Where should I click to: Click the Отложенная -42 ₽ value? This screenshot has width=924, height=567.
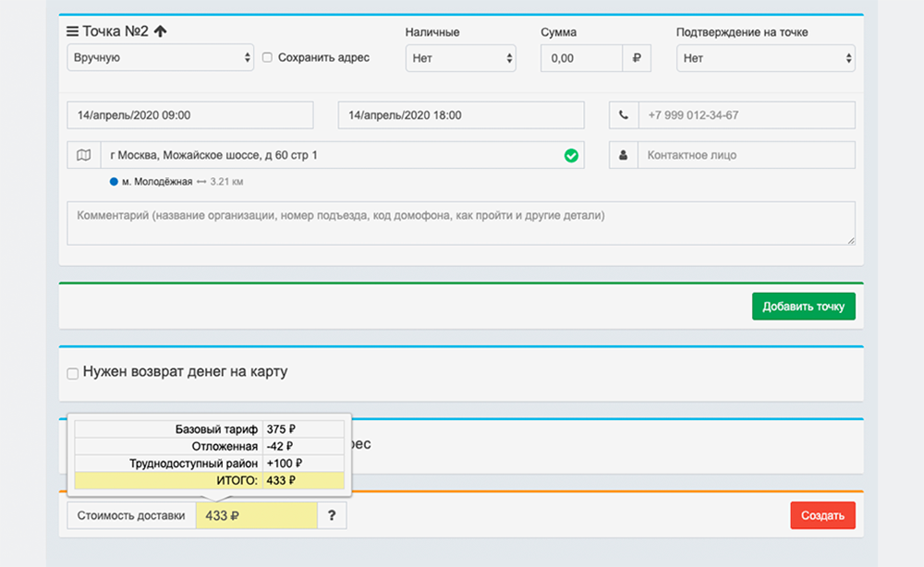click(280, 446)
